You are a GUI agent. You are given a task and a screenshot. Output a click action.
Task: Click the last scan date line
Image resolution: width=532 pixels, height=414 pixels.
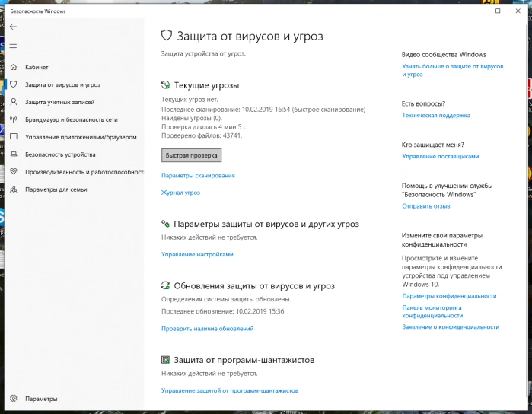[x=263, y=110]
